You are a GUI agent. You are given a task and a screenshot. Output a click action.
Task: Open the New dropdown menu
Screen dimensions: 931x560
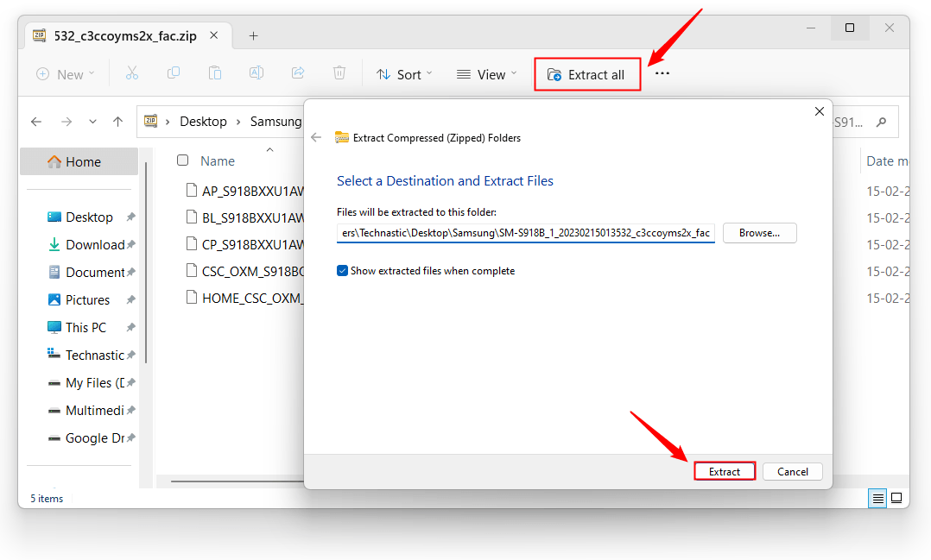tap(66, 74)
